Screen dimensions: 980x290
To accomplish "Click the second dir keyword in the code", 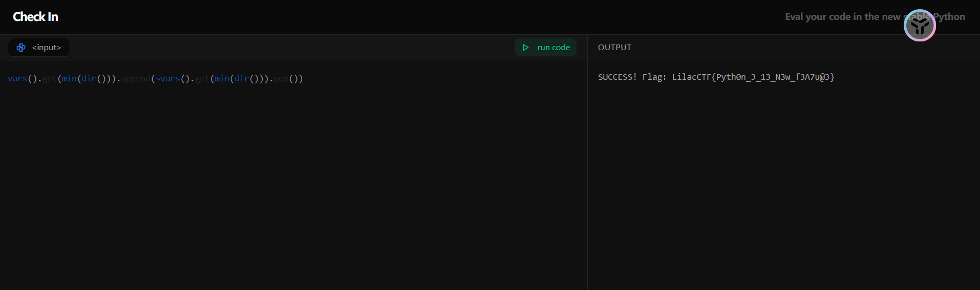I will tap(241, 79).
